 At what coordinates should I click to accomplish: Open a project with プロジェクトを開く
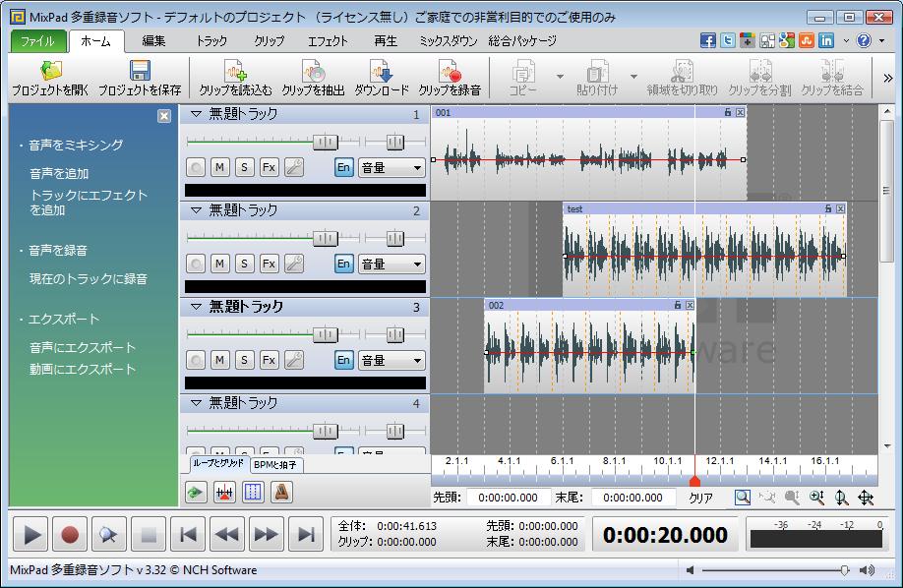click(50, 79)
